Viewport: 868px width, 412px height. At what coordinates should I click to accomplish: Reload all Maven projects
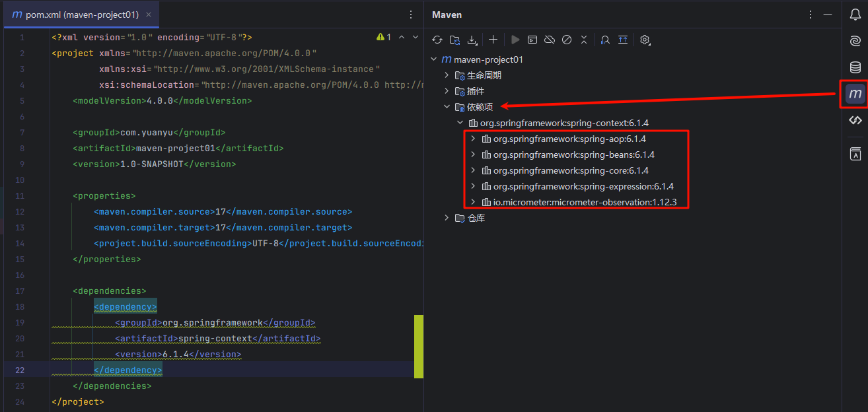(x=437, y=40)
